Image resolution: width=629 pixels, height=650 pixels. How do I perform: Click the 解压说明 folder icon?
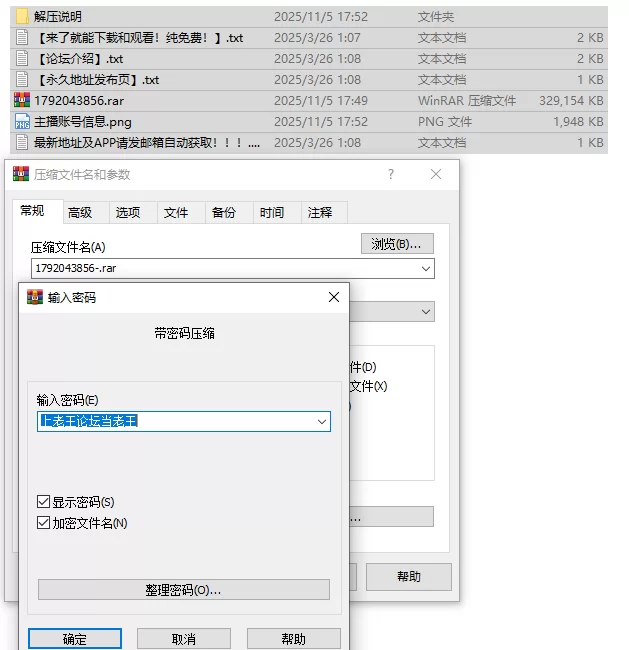click(22, 17)
